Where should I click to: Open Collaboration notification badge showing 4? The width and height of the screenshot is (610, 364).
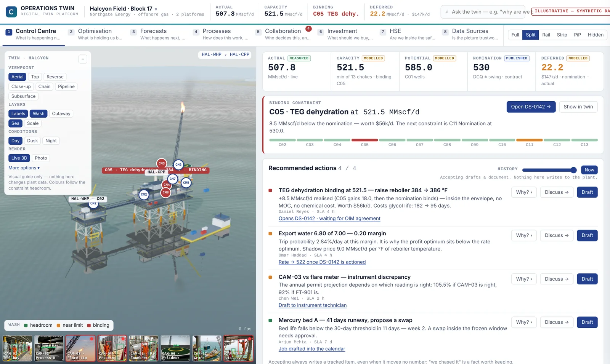pos(308,29)
